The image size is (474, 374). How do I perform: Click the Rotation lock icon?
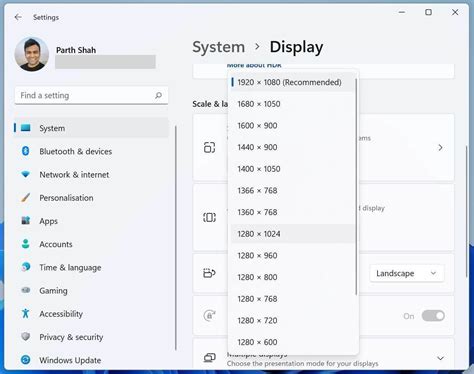209,315
